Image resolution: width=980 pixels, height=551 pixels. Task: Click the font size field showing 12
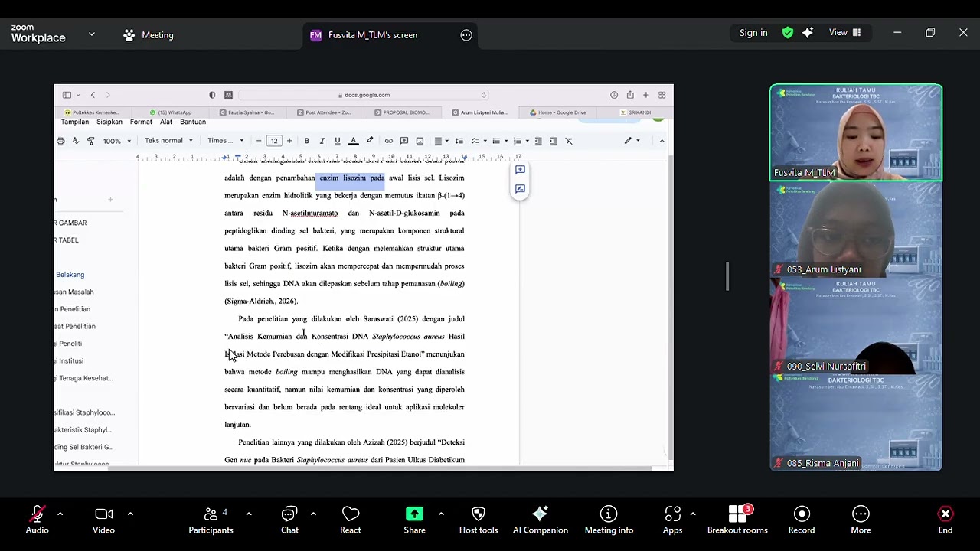[x=274, y=141]
